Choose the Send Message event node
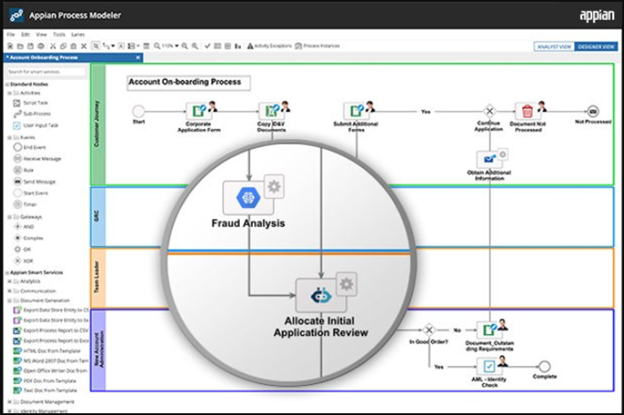The width and height of the screenshot is (624, 415). pyautogui.click(x=35, y=181)
